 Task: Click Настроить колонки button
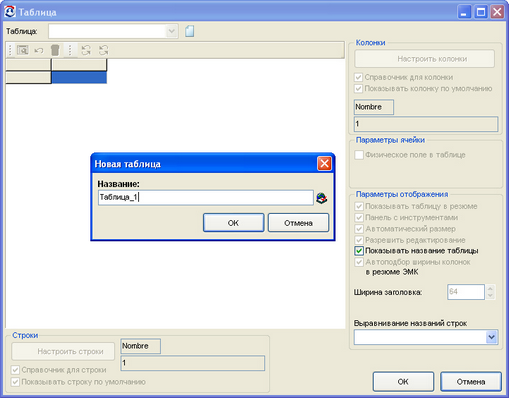click(x=425, y=59)
